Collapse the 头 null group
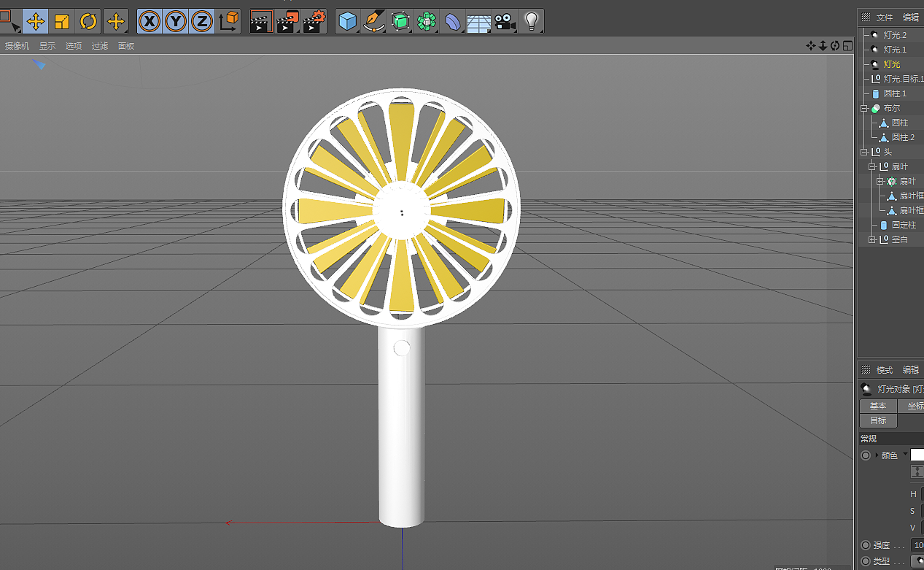This screenshot has height=570, width=924. coord(864,152)
